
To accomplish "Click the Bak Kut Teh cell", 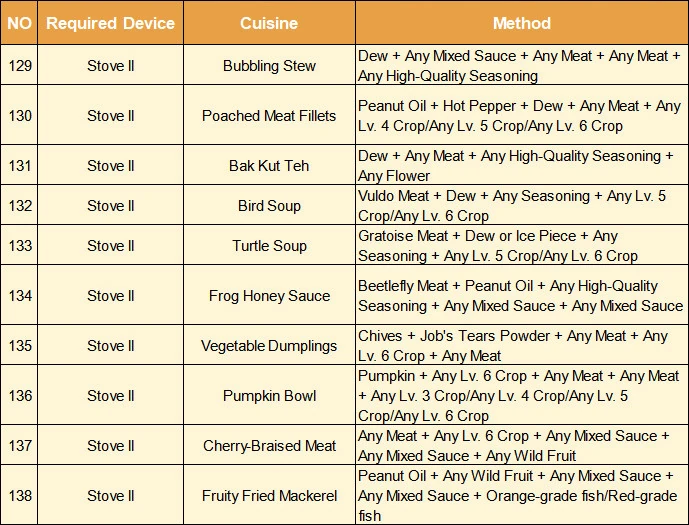I will click(269, 166).
